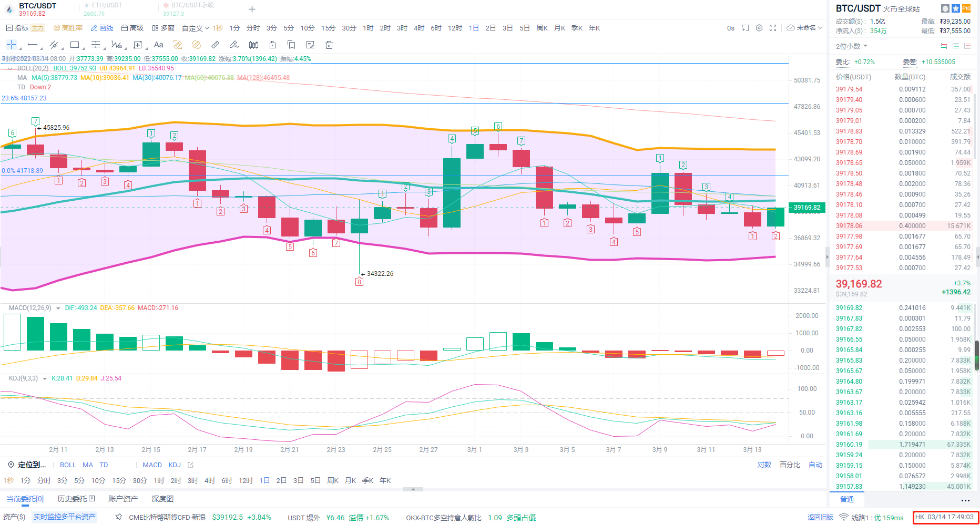Open the 历史委托 tab
The height and width of the screenshot is (525, 980).
point(76,499)
